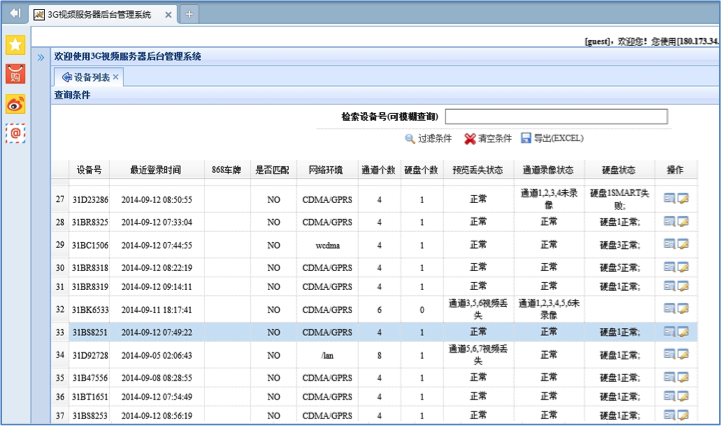Click the 过滤条件 filter button
The image size is (721, 426).
click(x=428, y=138)
